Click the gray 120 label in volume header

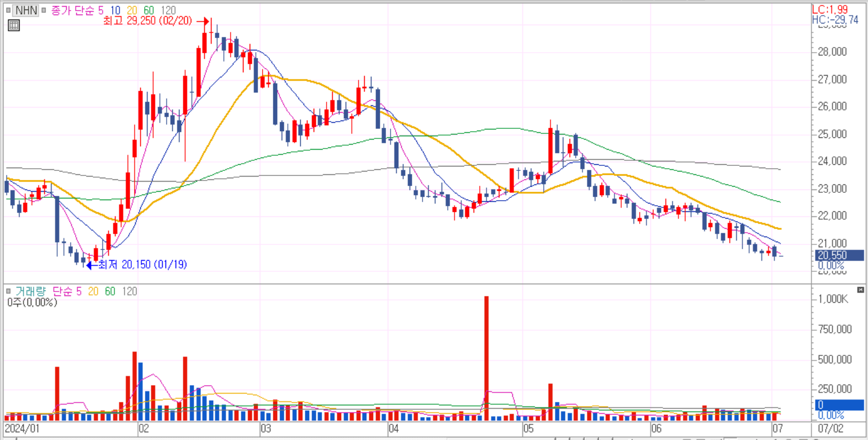tap(129, 291)
